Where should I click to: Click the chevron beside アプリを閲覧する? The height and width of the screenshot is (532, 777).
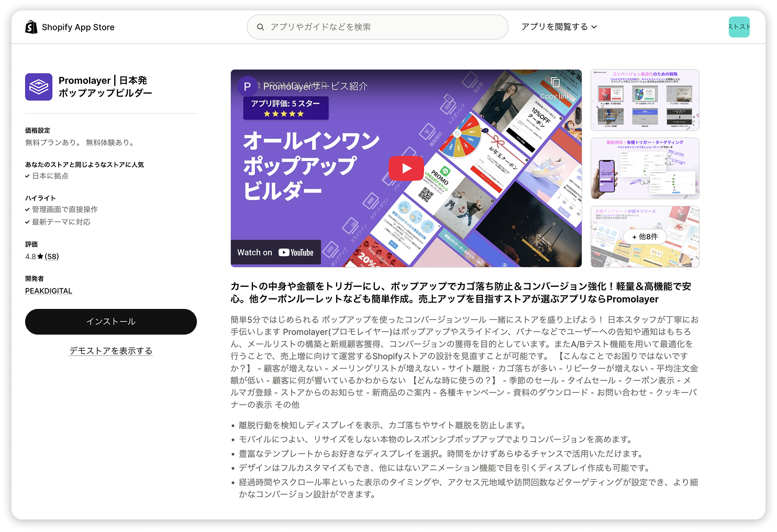[x=594, y=27]
